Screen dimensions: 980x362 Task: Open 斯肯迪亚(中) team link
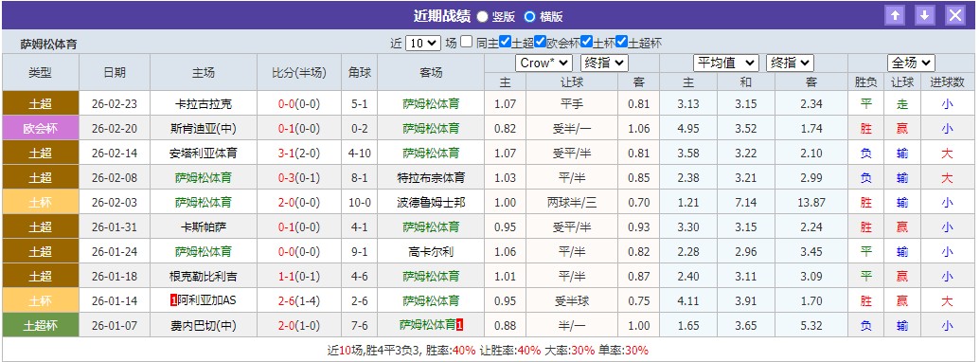[x=204, y=129]
